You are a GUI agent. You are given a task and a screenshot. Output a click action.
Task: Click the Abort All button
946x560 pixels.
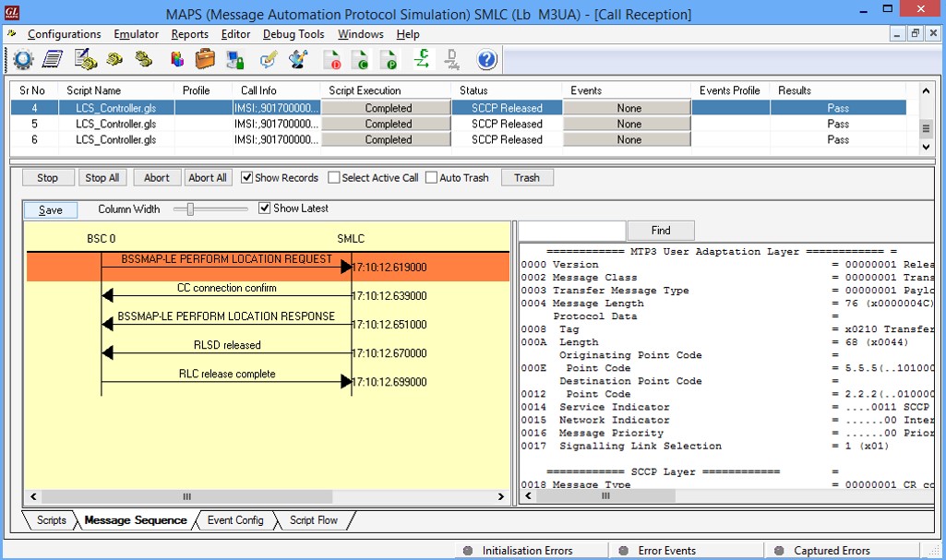[208, 178]
